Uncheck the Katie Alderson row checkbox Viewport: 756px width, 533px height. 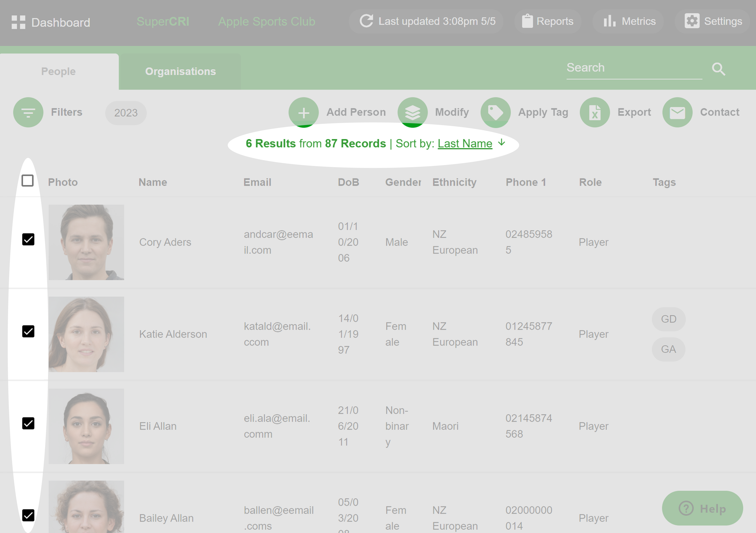coord(28,331)
